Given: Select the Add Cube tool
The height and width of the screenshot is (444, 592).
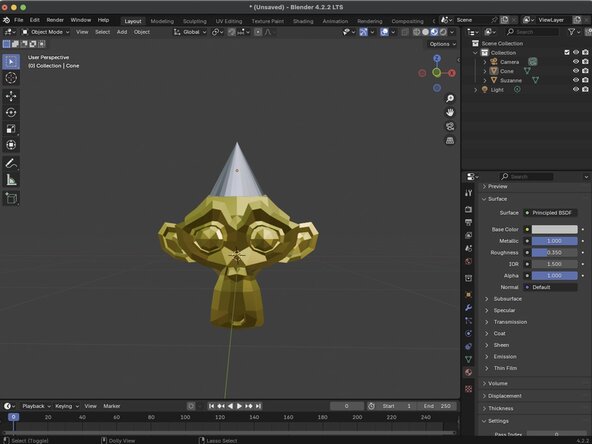Looking at the screenshot, I should coord(11,198).
